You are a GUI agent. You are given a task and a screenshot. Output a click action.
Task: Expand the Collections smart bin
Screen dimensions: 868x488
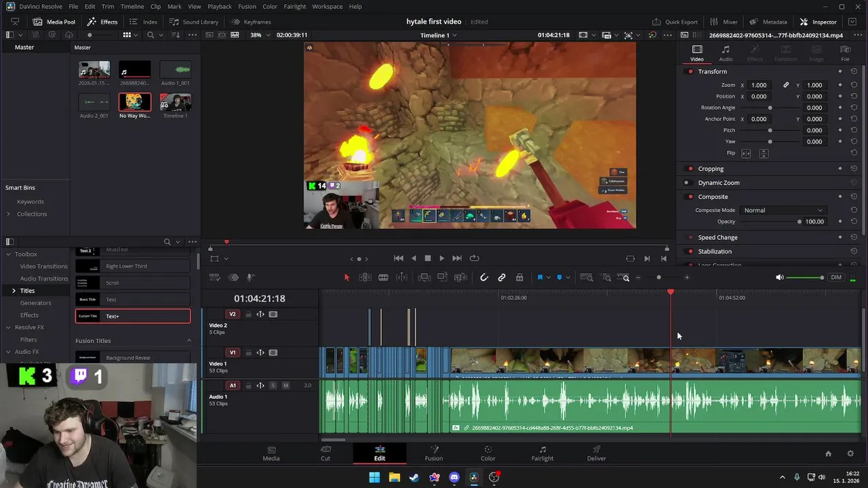tap(8, 214)
